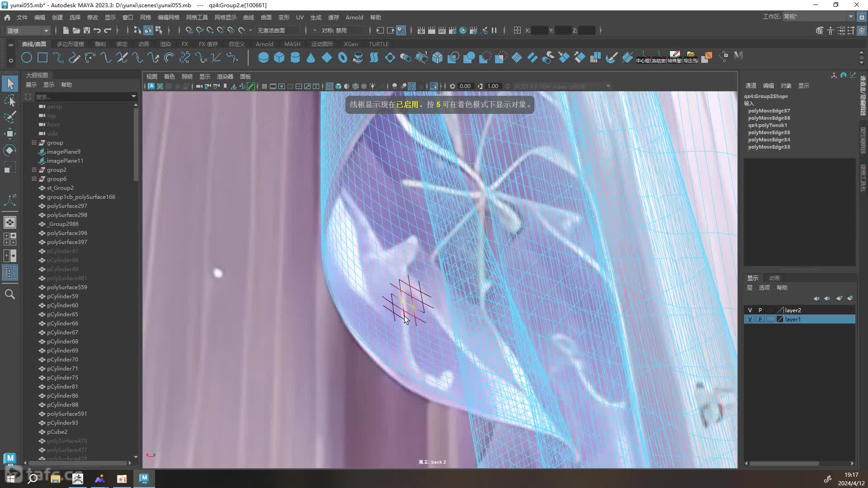
Task: Toggle playback P box for layer1
Action: [760, 319]
